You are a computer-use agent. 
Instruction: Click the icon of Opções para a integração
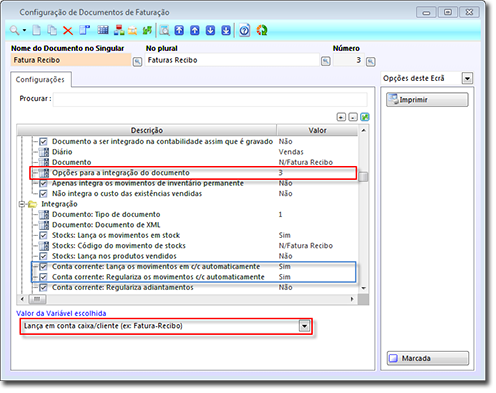pos(44,173)
